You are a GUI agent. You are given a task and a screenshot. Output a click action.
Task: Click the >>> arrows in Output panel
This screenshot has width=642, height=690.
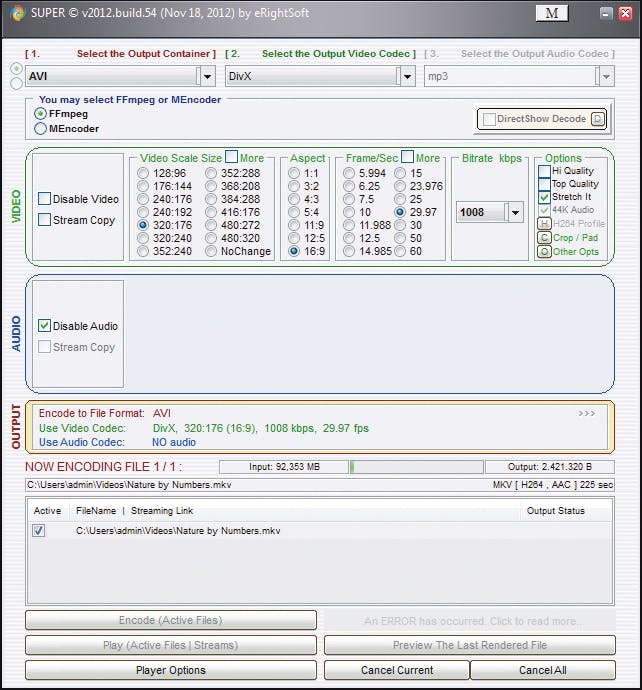[587, 414]
